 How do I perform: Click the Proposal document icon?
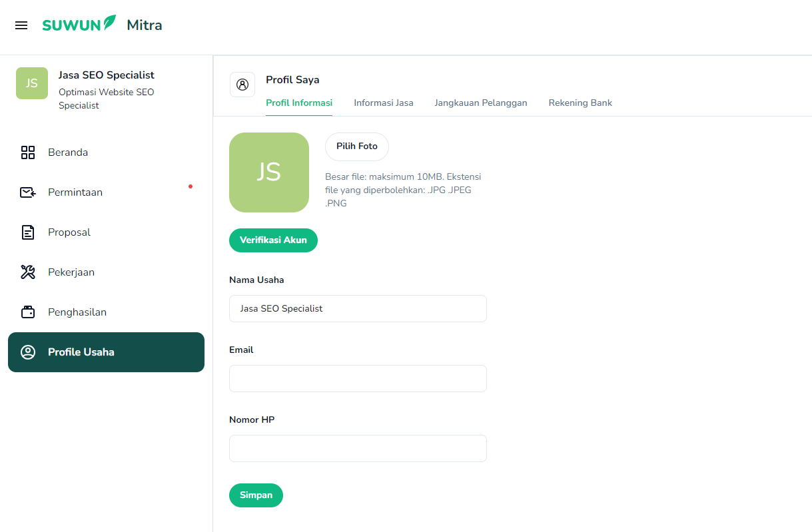coord(28,232)
